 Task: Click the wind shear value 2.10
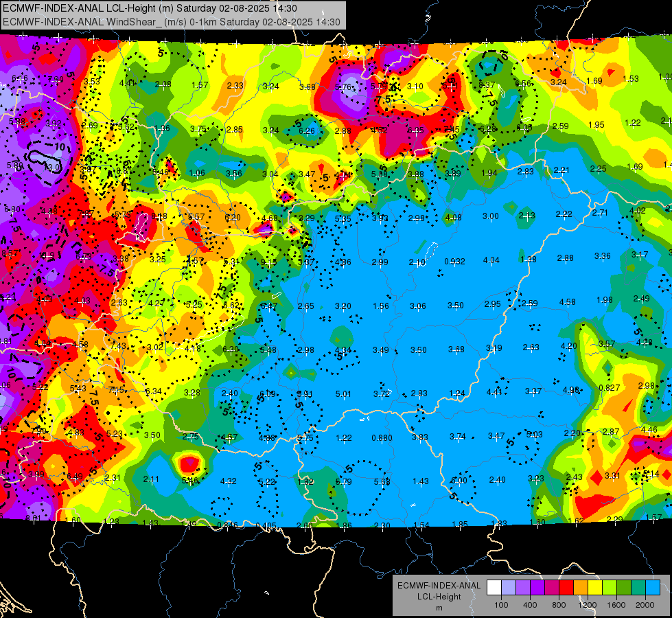point(417,262)
